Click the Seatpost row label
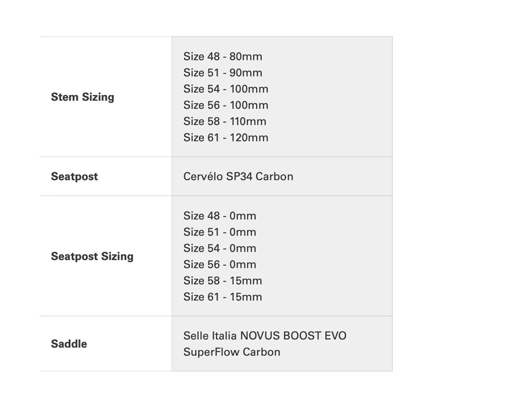532x399 pixels. (74, 177)
